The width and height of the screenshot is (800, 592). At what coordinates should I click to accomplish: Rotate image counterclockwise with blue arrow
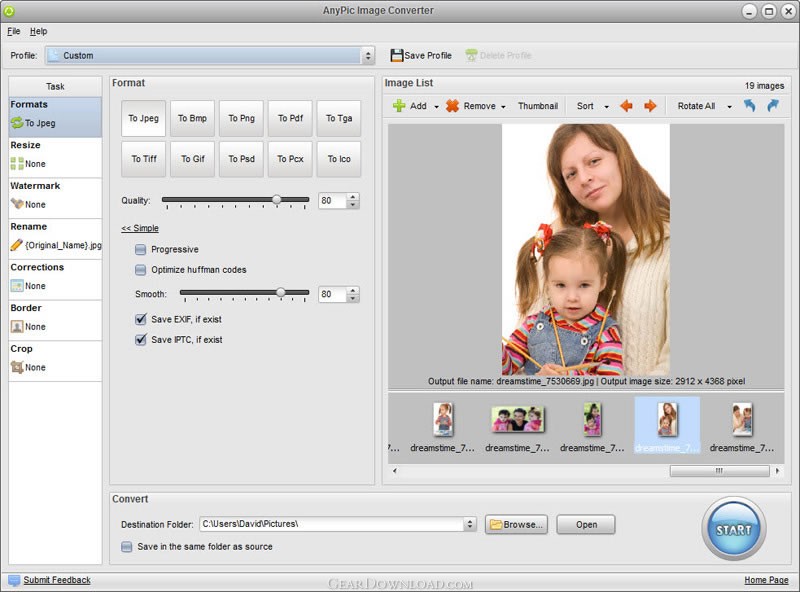click(x=749, y=105)
